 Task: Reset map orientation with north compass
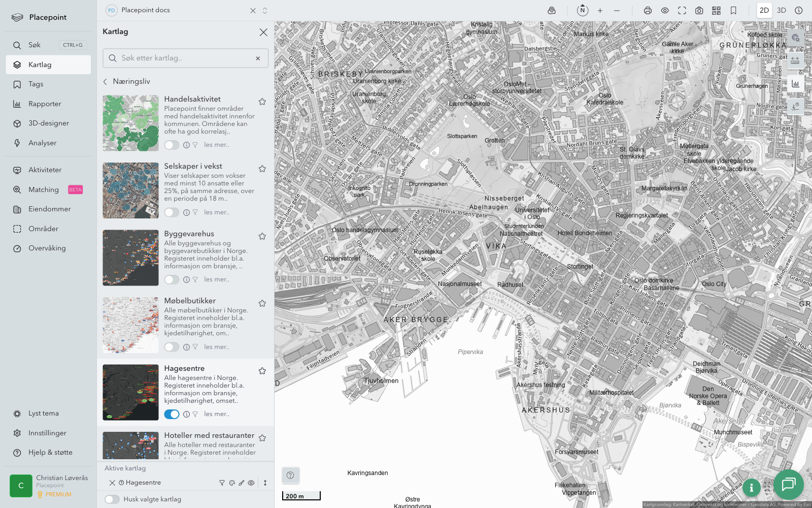pyautogui.click(x=582, y=10)
